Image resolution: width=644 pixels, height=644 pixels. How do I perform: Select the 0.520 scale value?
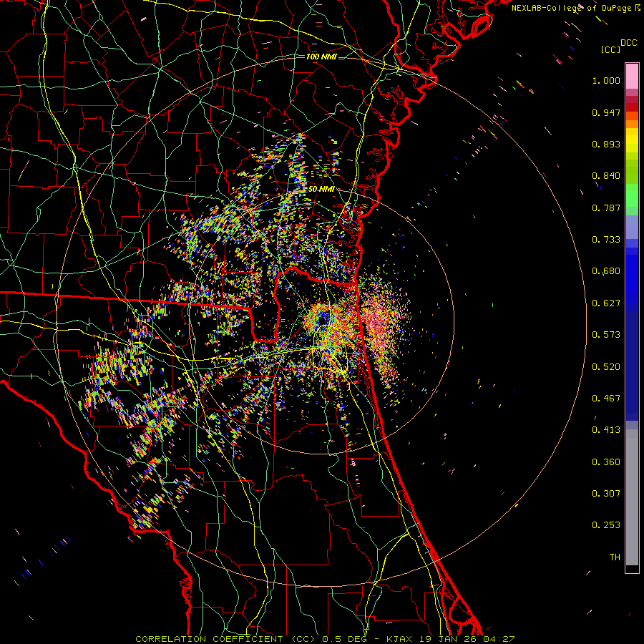point(606,367)
